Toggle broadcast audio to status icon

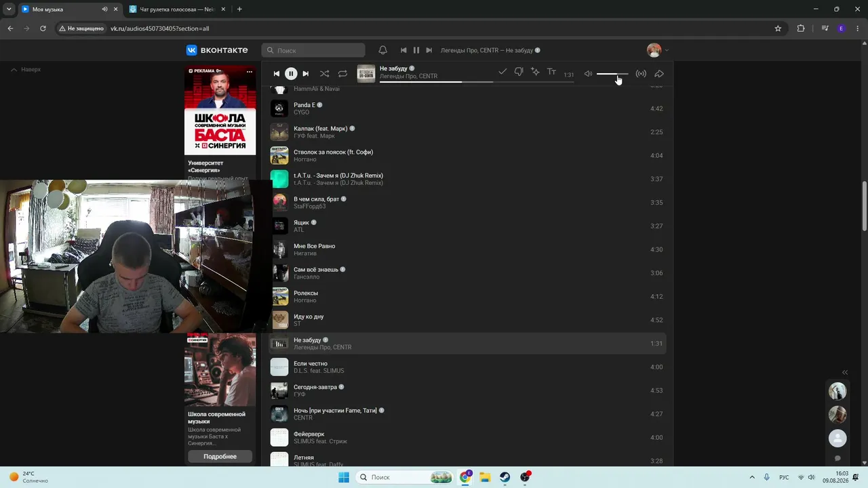click(641, 73)
